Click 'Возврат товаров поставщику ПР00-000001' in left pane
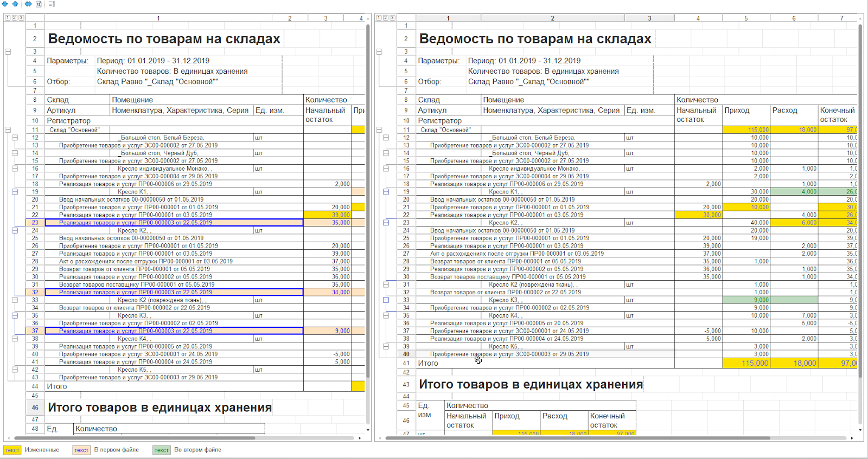This screenshot has height=459, width=868. [137, 285]
